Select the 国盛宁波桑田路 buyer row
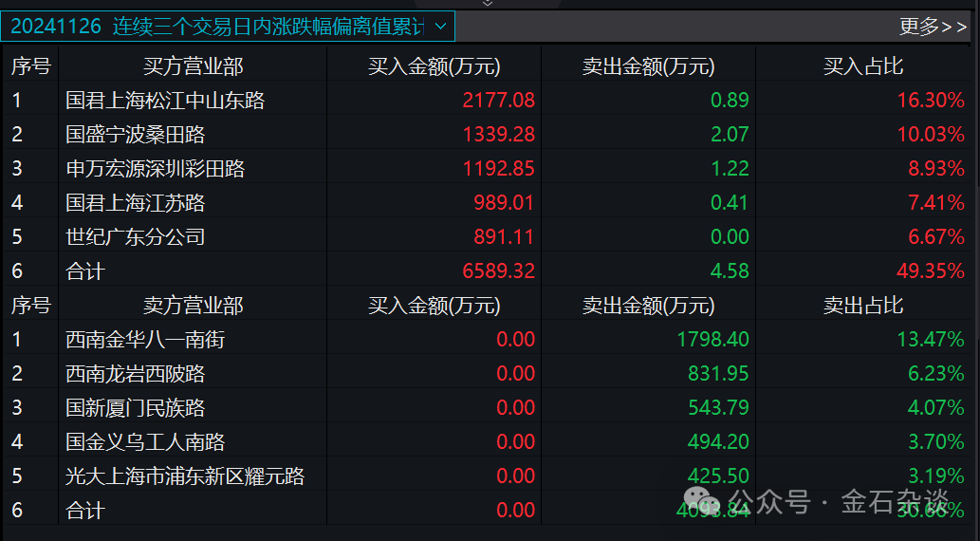Screen dimensions: 980x541 pyautogui.click(x=488, y=135)
